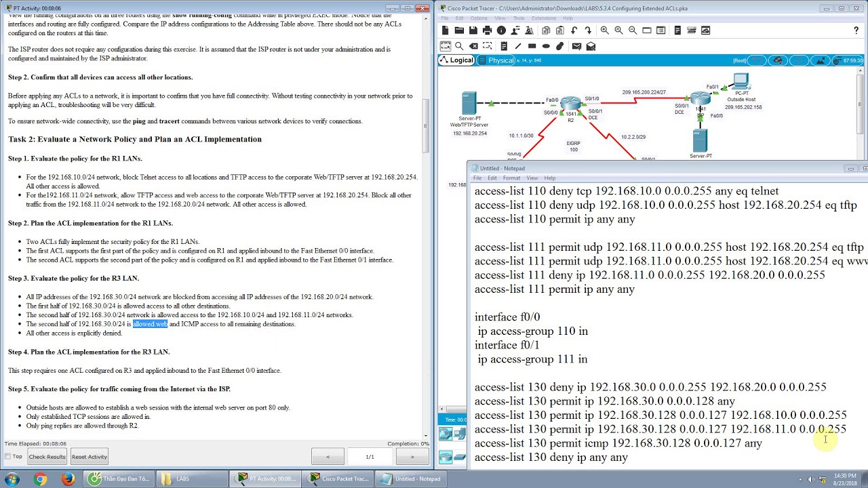
Task: Choose the Draw Line tool
Action: [518, 46]
